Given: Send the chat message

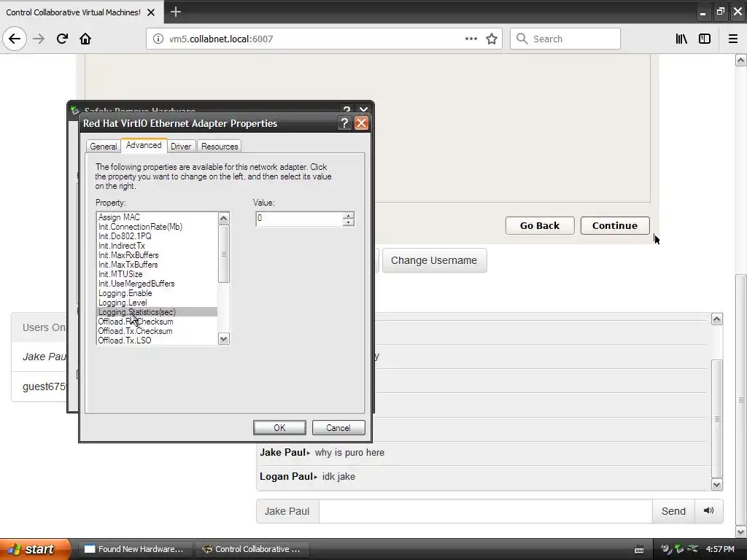Looking at the screenshot, I should (673, 511).
